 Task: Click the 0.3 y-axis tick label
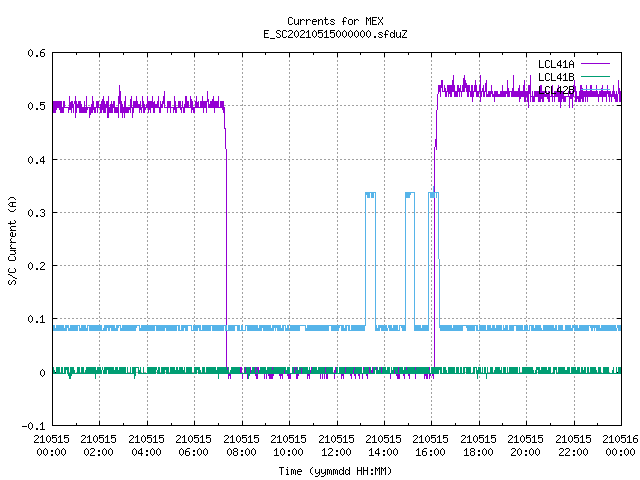[36, 213]
